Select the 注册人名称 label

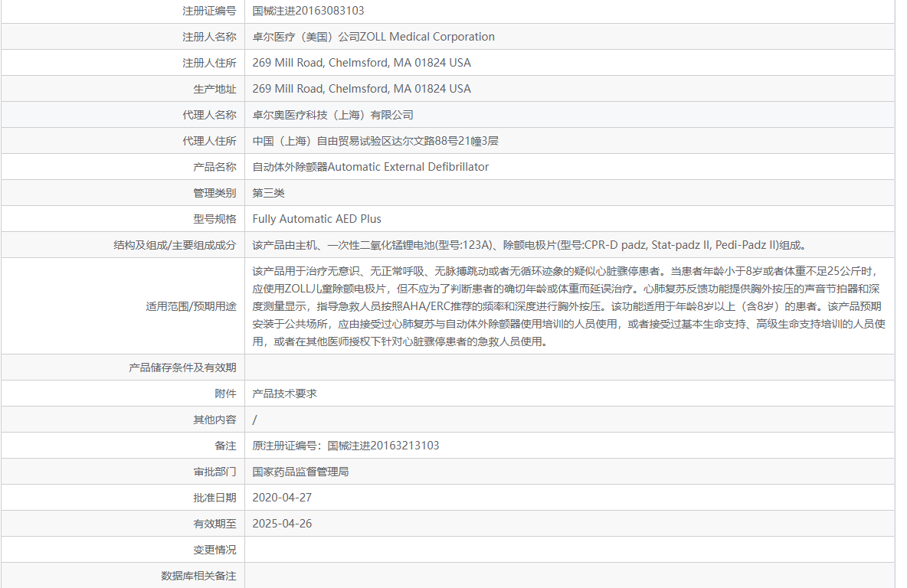click(x=209, y=37)
